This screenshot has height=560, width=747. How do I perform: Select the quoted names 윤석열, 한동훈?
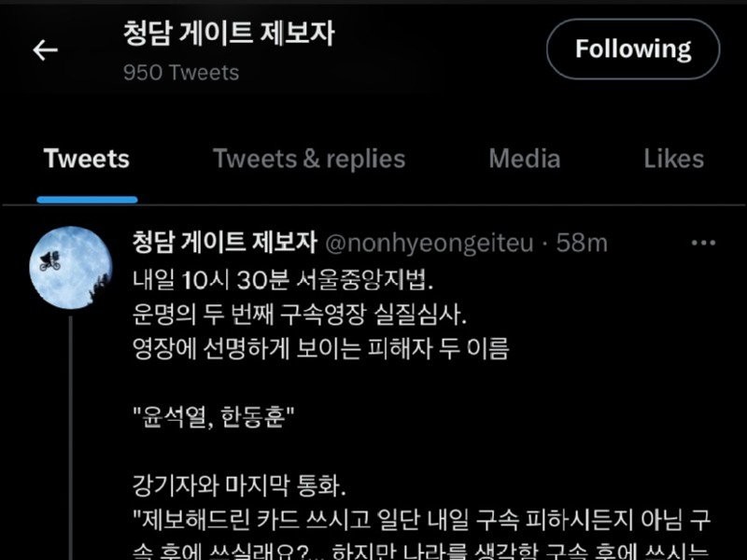point(214,416)
